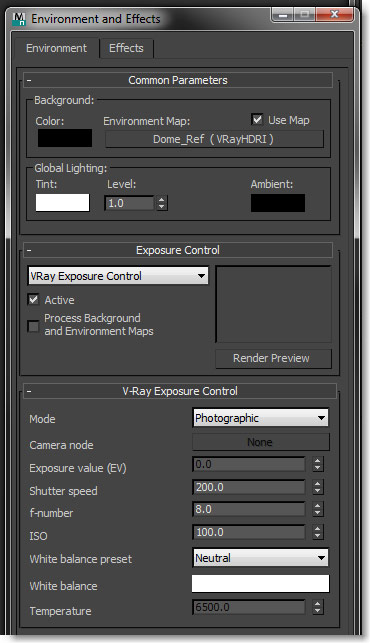Enable Process Background and Environment Maps

tap(33, 326)
